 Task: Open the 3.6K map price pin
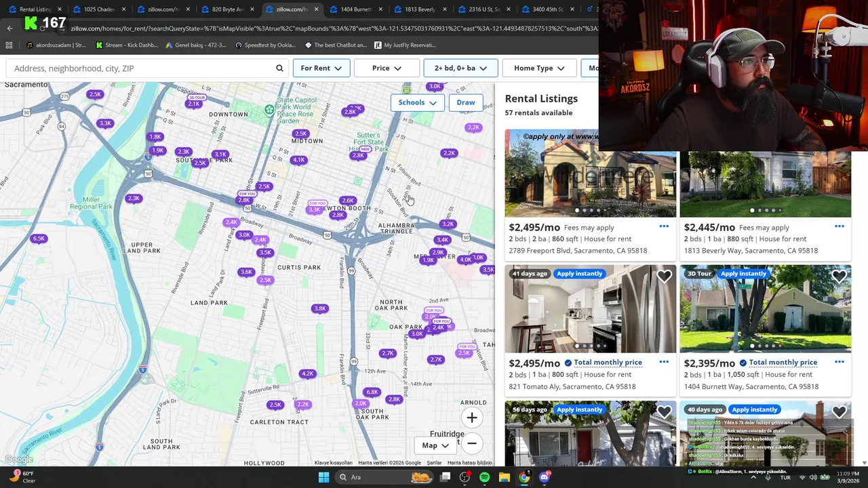tap(246, 272)
